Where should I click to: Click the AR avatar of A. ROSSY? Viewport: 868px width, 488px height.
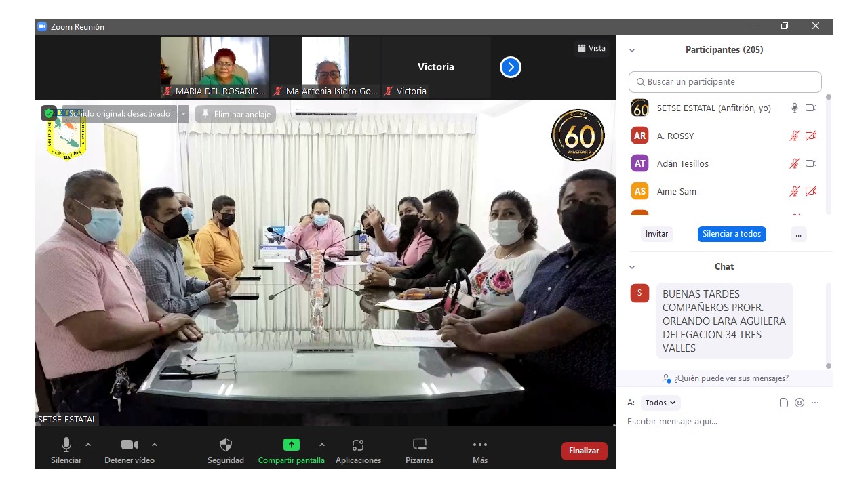click(639, 136)
